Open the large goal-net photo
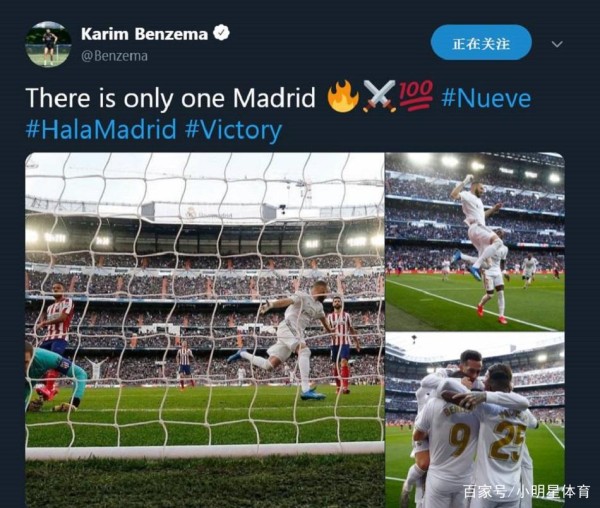 point(205,330)
